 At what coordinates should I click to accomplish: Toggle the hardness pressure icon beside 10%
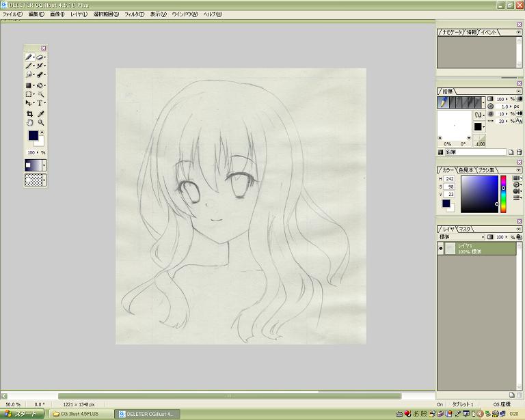[x=520, y=113]
